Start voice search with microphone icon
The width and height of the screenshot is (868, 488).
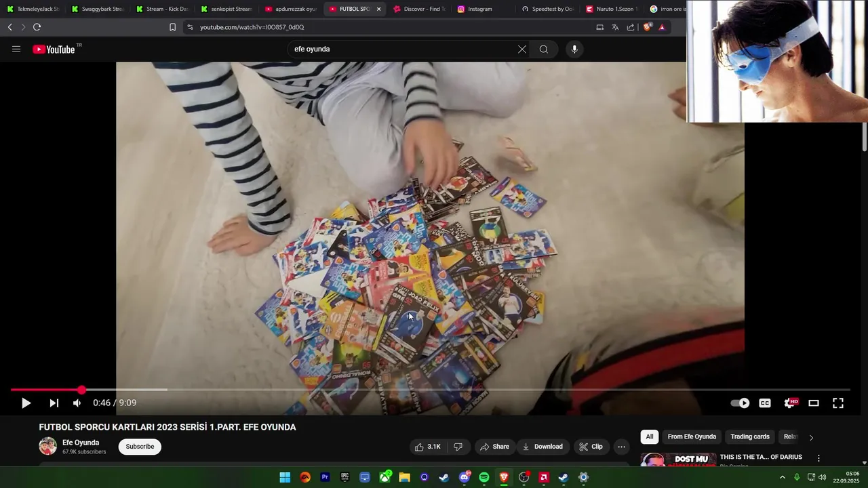tap(574, 49)
